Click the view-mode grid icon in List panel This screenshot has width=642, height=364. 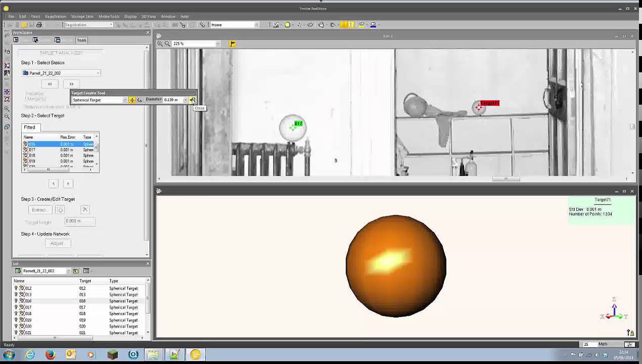tap(86, 271)
